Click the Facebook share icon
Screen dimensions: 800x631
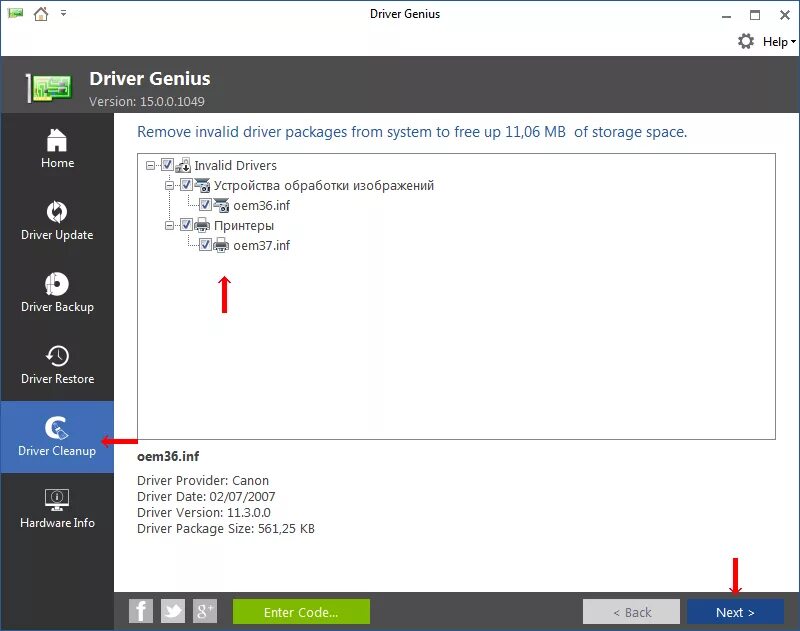(141, 611)
